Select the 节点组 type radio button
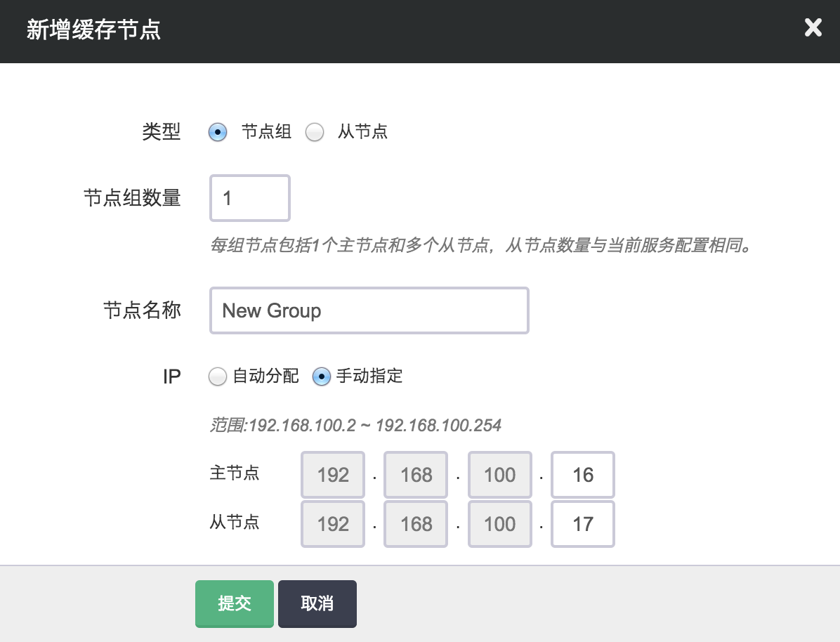The width and height of the screenshot is (840, 642). pyautogui.click(x=218, y=132)
